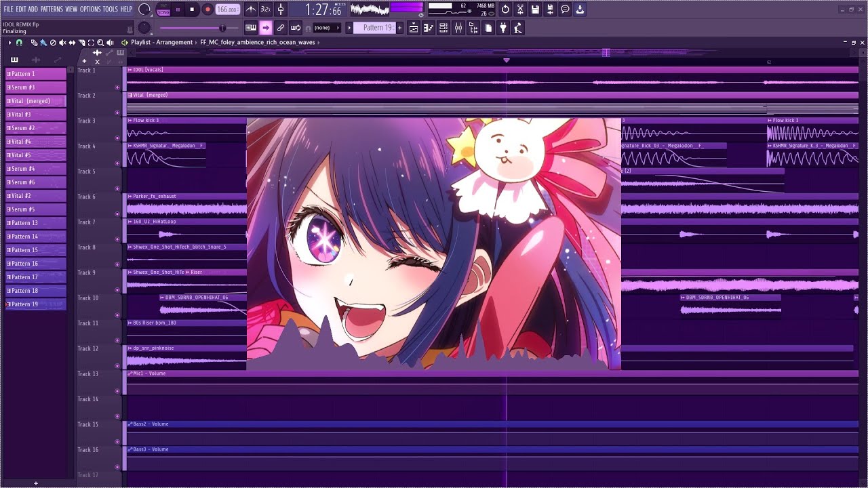This screenshot has width=868, height=488.
Task: Open the project info speech bubble icon
Action: click(x=565, y=9)
